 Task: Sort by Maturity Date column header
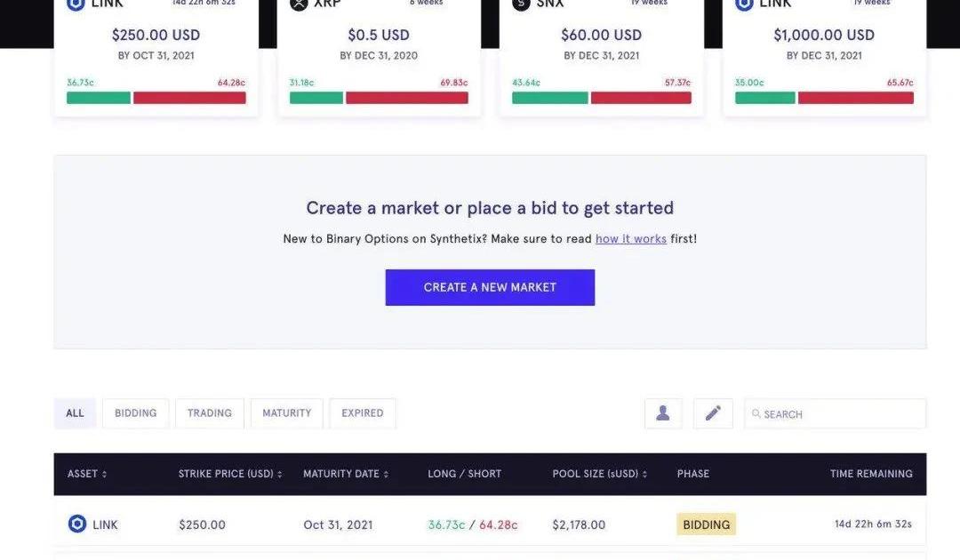click(346, 474)
